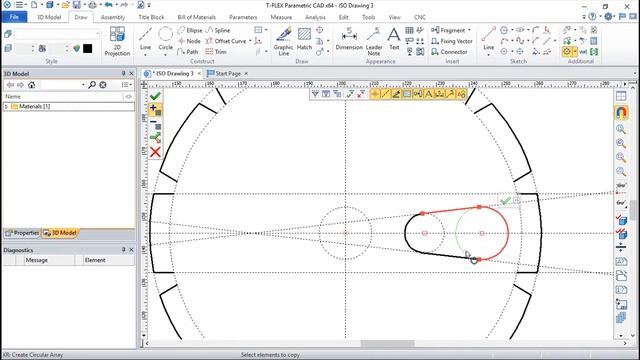The image size is (640, 360).
Task: Switch to Parameters ribbon tab
Action: pyautogui.click(x=243, y=17)
